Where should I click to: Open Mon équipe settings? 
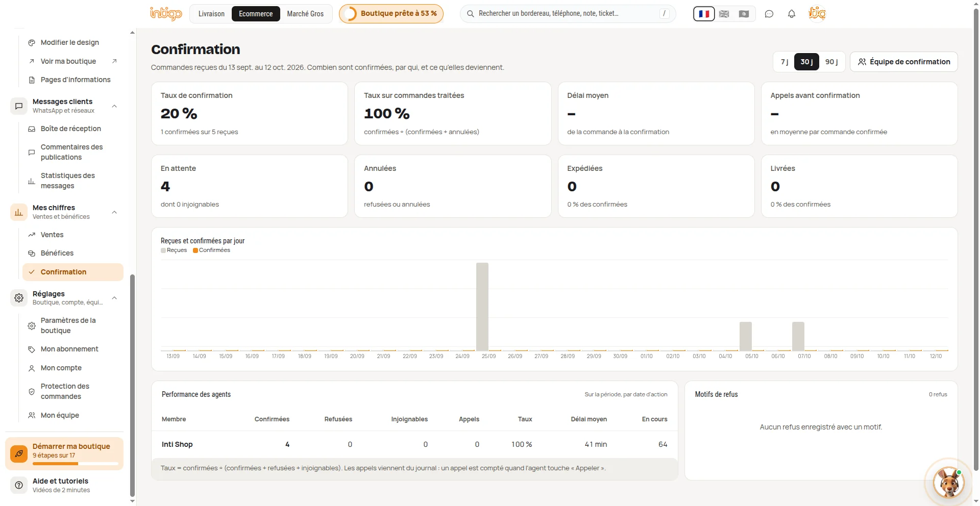tap(73, 415)
